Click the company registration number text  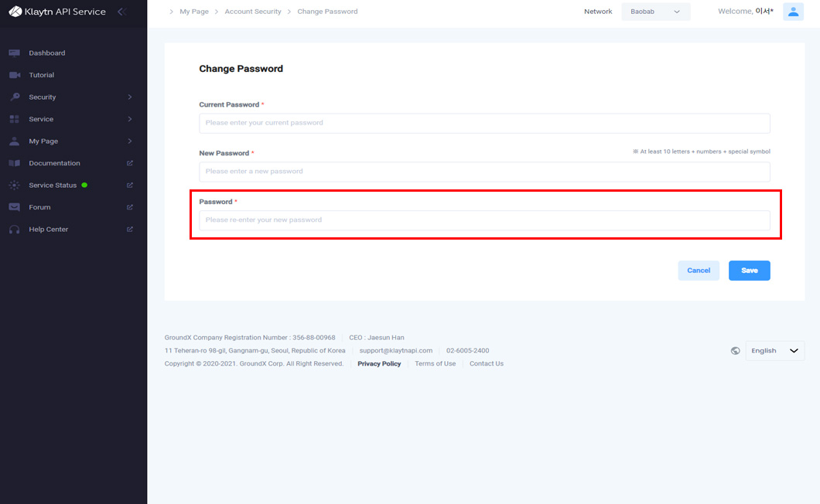tap(250, 338)
